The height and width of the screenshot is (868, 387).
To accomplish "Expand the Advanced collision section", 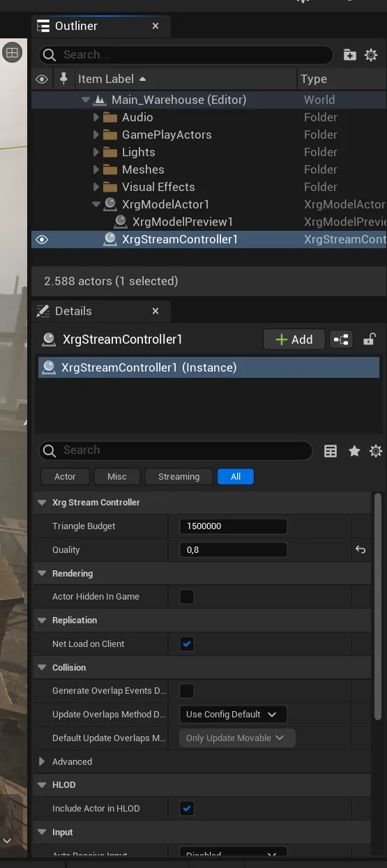I will 42,762.
